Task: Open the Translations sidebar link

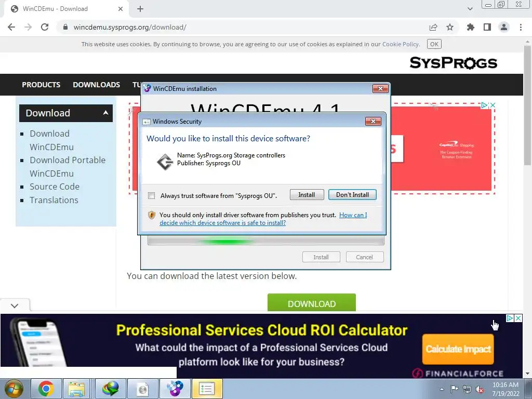Action: tap(54, 200)
